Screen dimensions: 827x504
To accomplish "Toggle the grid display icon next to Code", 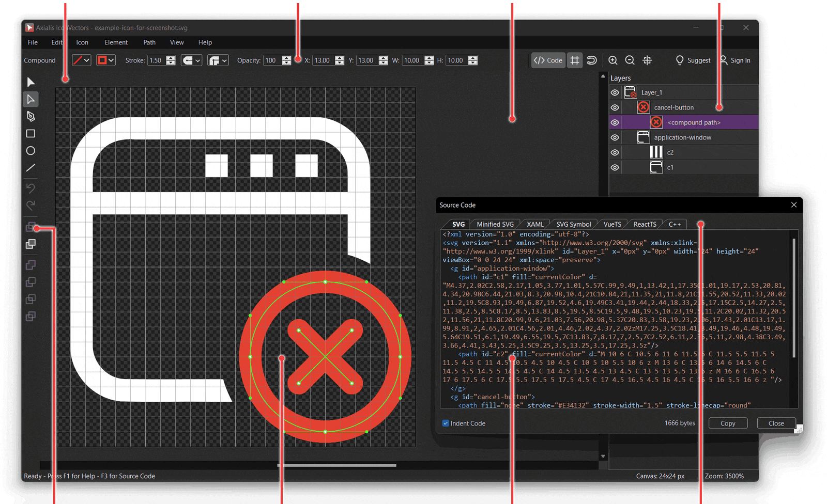I will tap(575, 60).
